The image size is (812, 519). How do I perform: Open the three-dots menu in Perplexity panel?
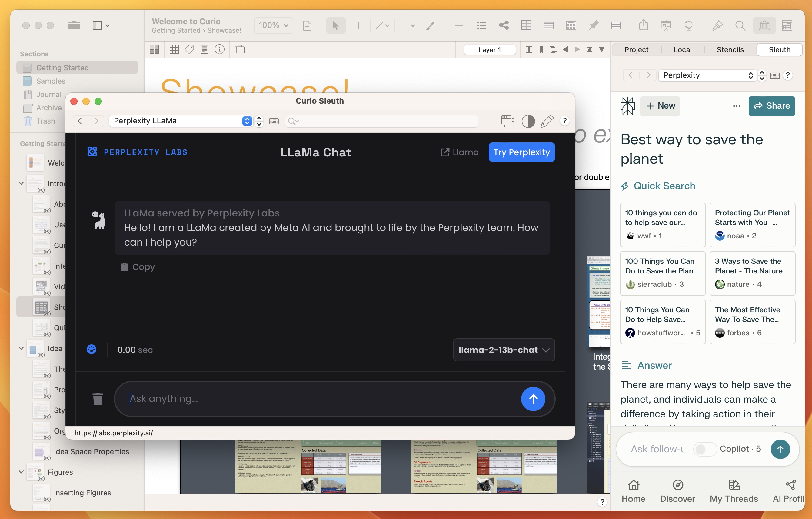pyautogui.click(x=737, y=106)
